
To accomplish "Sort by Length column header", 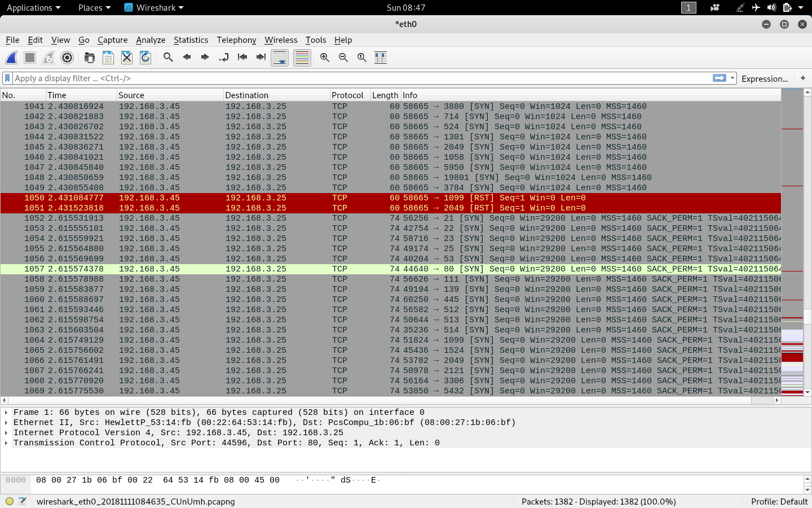I will [385, 95].
